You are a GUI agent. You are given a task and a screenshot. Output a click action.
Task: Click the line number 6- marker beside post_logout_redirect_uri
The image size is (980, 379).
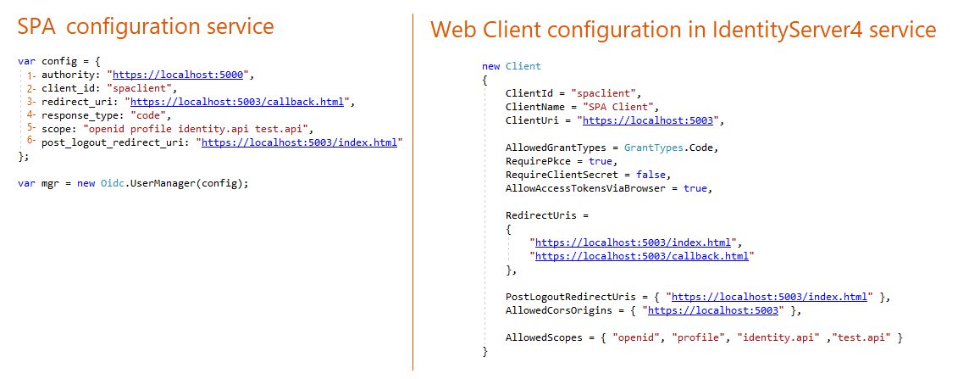click(30, 142)
